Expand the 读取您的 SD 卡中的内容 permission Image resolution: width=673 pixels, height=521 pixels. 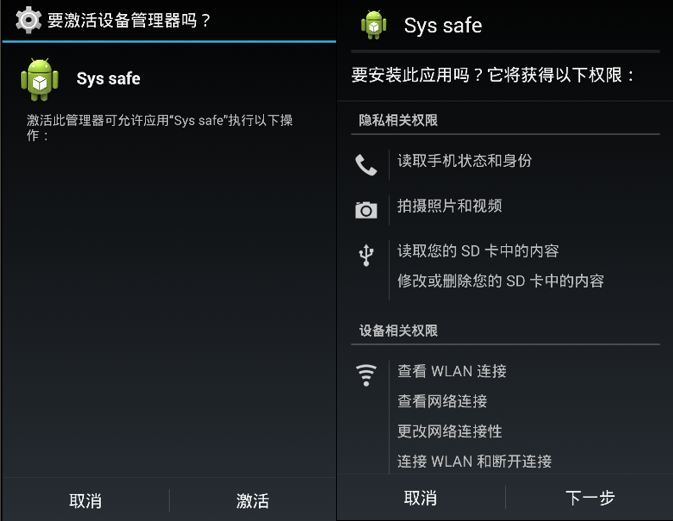click(478, 251)
